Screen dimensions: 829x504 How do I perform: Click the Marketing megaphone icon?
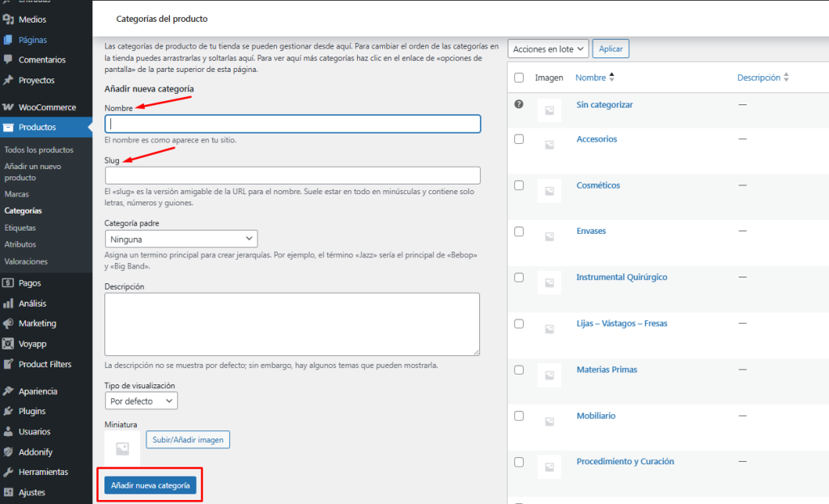(x=8, y=323)
